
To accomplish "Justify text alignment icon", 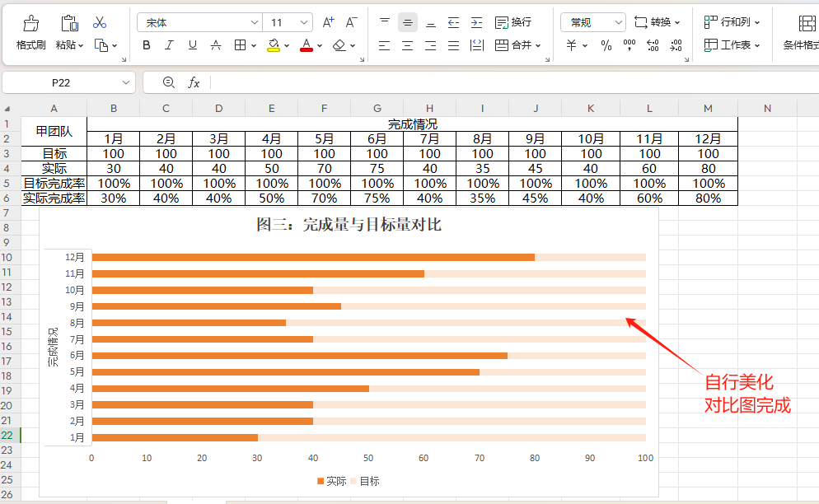I will click(453, 46).
